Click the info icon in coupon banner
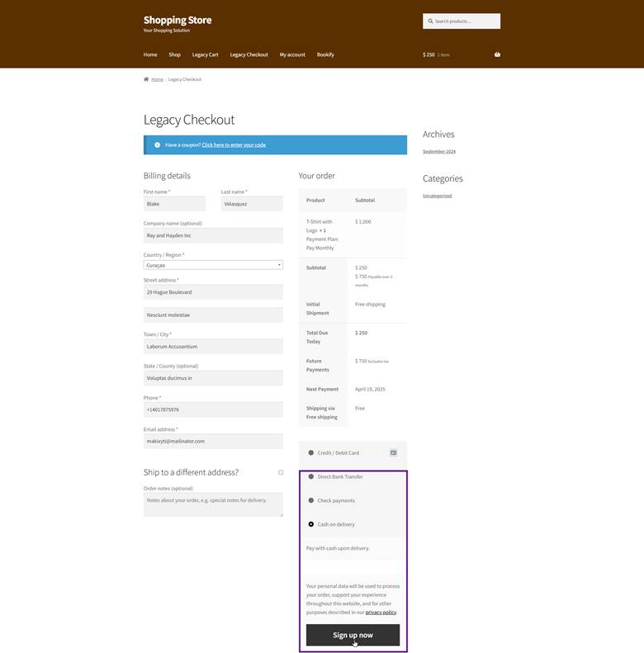Image resolution: width=644 pixels, height=653 pixels. pos(157,145)
